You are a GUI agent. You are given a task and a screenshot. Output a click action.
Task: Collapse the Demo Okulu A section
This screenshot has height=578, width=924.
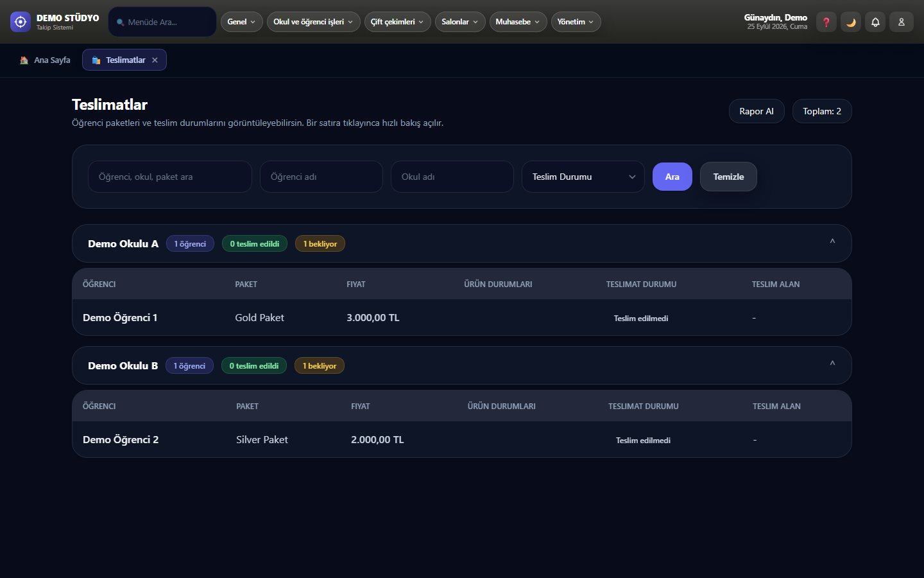832,243
